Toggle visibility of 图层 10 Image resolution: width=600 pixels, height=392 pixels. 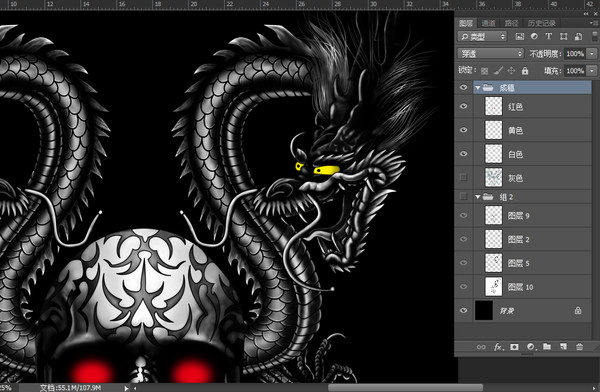tap(463, 286)
